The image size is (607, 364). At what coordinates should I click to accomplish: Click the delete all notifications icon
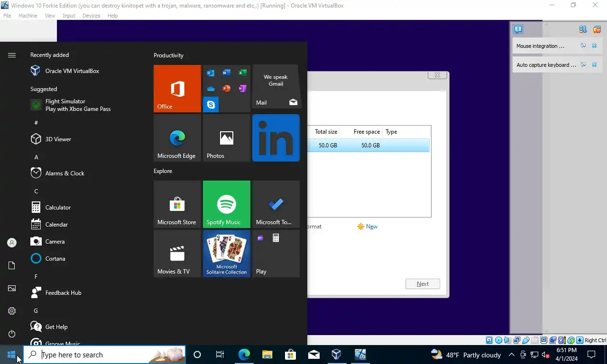pyautogui.click(x=597, y=29)
